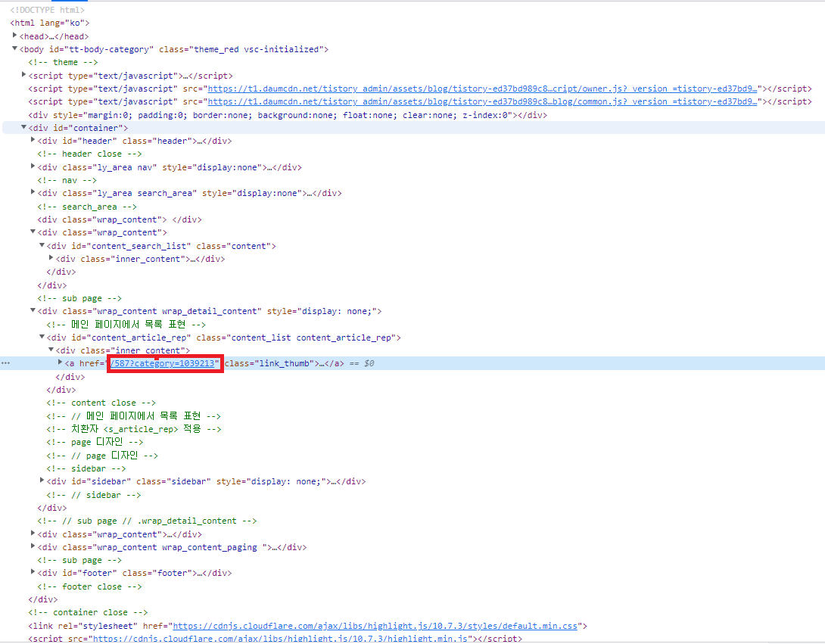Select the sidebar opening comment
The height and width of the screenshot is (644, 825).
coord(86,468)
